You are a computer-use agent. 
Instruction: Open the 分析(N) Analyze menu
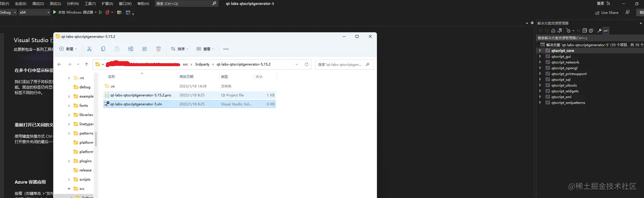point(73,3)
